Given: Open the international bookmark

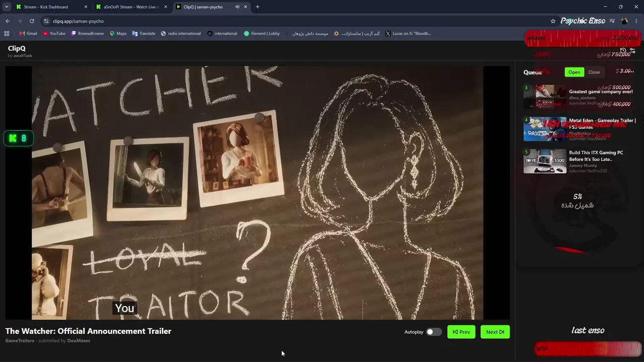Looking at the screenshot, I should [x=222, y=34].
